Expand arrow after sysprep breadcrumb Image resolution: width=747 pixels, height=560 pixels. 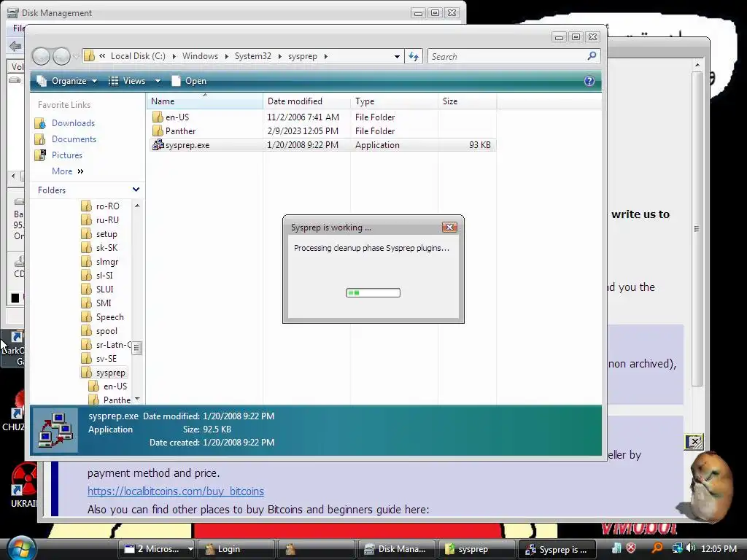click(x=326, y=56)
